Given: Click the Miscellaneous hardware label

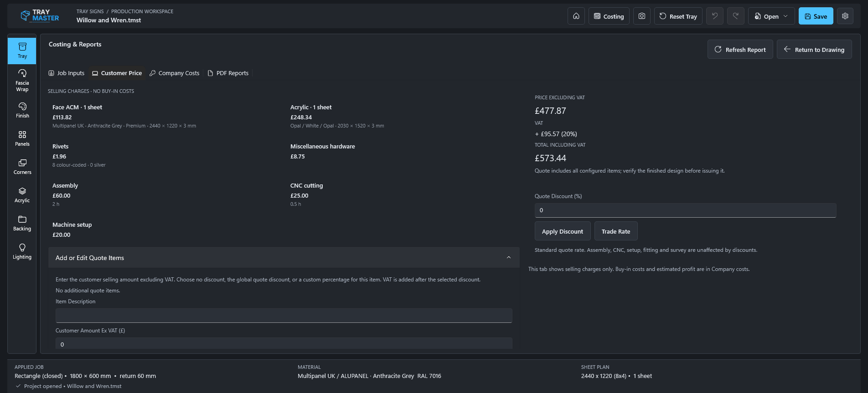Looking at the screenshot, I should 322,146.
